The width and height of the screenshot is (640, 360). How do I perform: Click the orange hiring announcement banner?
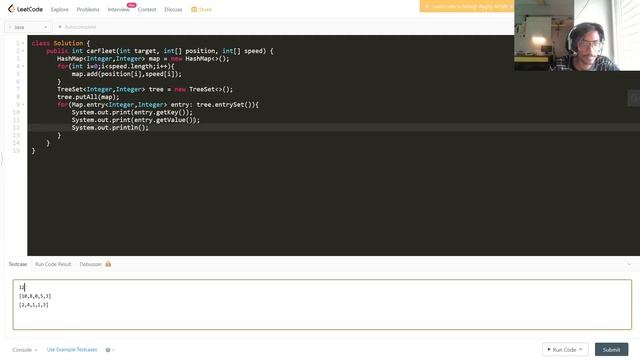click(x=467, y=6)
